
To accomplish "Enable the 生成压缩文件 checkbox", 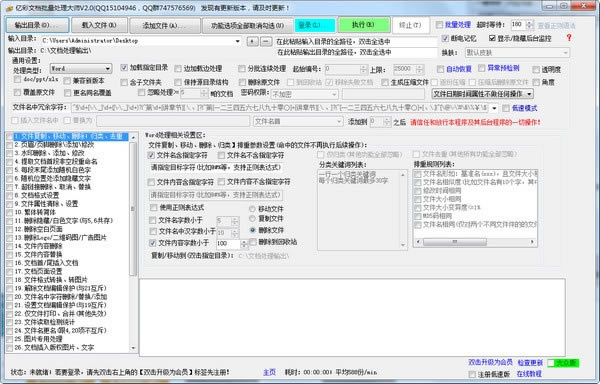I will click(x=385, y=82).
